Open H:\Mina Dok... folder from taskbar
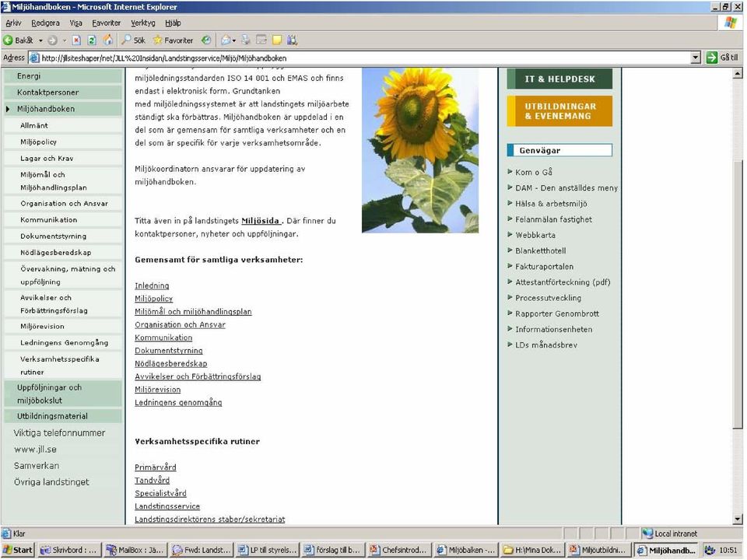The width and height of the screenshot is (747, 560). click(532, 551)
